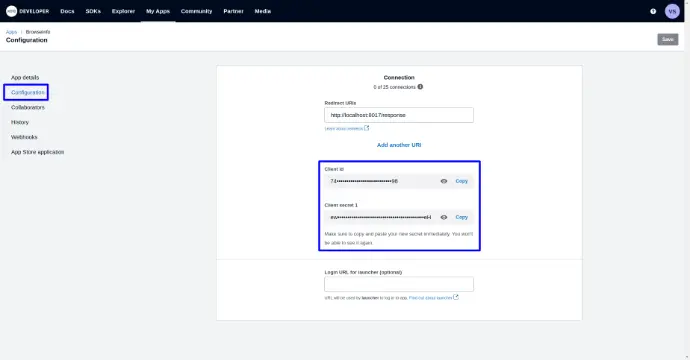Click Add another URI link
This screenshot has width=690, height=360.
pos(399,145)
